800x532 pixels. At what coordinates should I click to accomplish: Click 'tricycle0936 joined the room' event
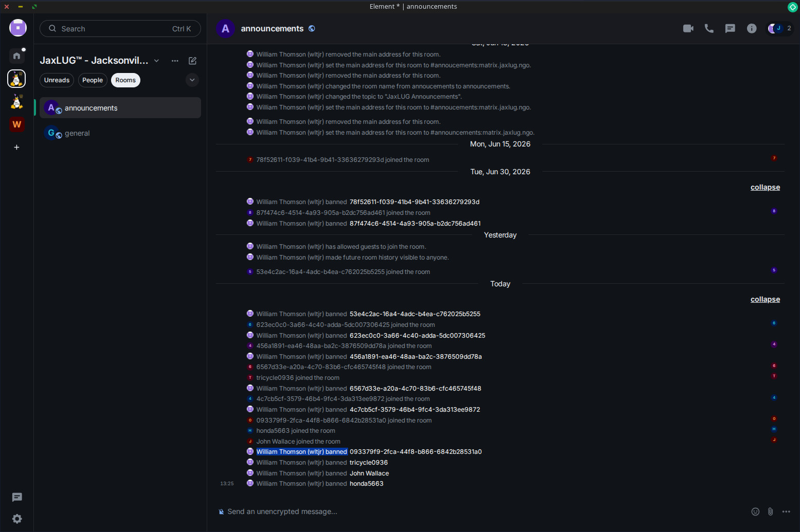click(298, 378)
